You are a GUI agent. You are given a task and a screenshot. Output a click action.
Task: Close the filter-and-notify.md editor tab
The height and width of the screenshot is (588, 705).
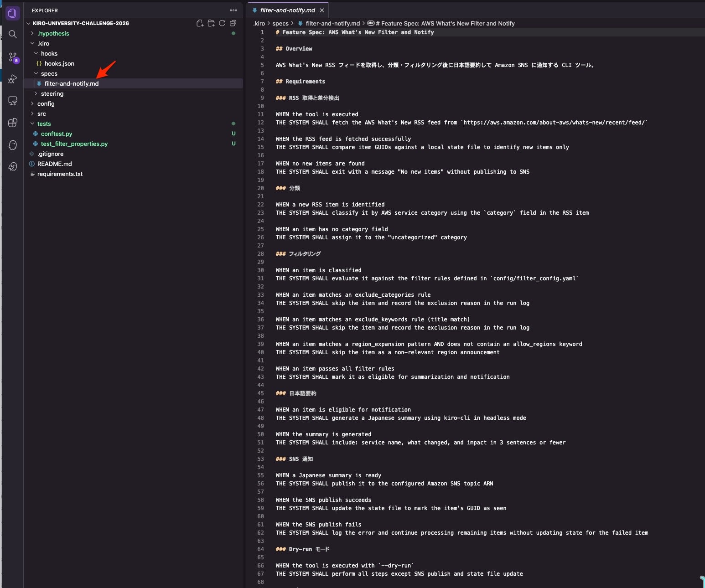point(322,10)
